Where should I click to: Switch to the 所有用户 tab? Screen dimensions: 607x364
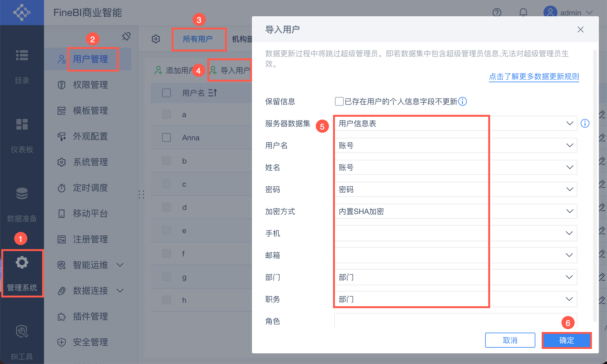click(198, 39)
